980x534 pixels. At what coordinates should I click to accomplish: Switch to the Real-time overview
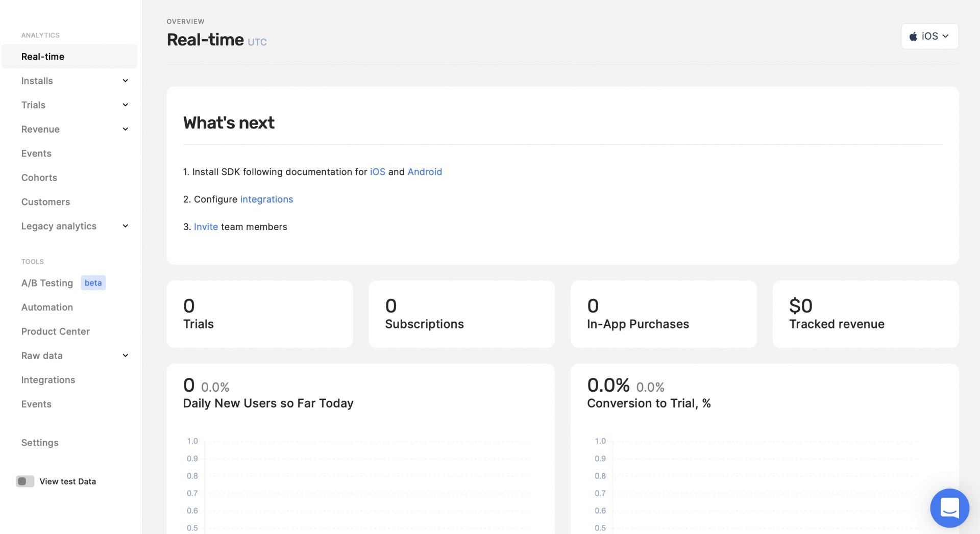(x=42, y=57)
